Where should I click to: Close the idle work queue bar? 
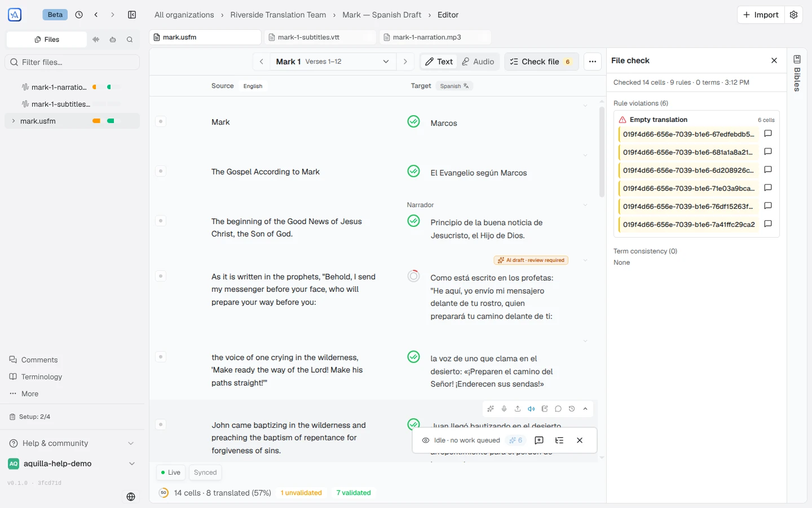point(580,440)
